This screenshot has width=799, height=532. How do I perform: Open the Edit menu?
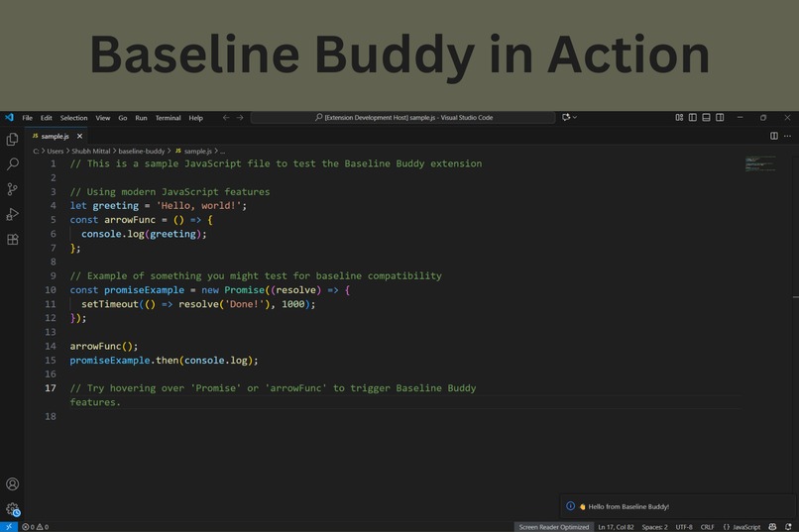click(47, 118)
